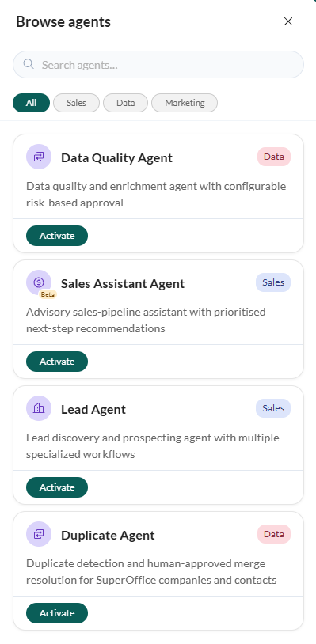Show only Marketing agents
Viewport: 316px width, 644px height.
point(185,103)
